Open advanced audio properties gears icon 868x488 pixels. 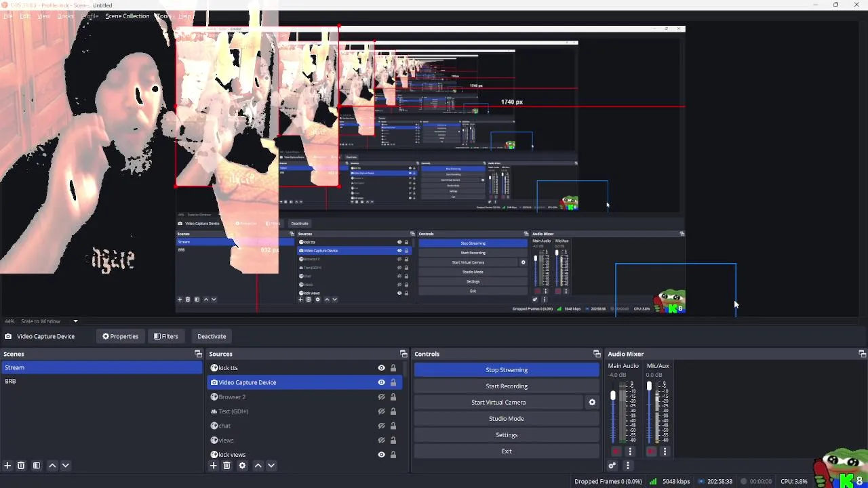pyautogui.click(x=612, y=466)
